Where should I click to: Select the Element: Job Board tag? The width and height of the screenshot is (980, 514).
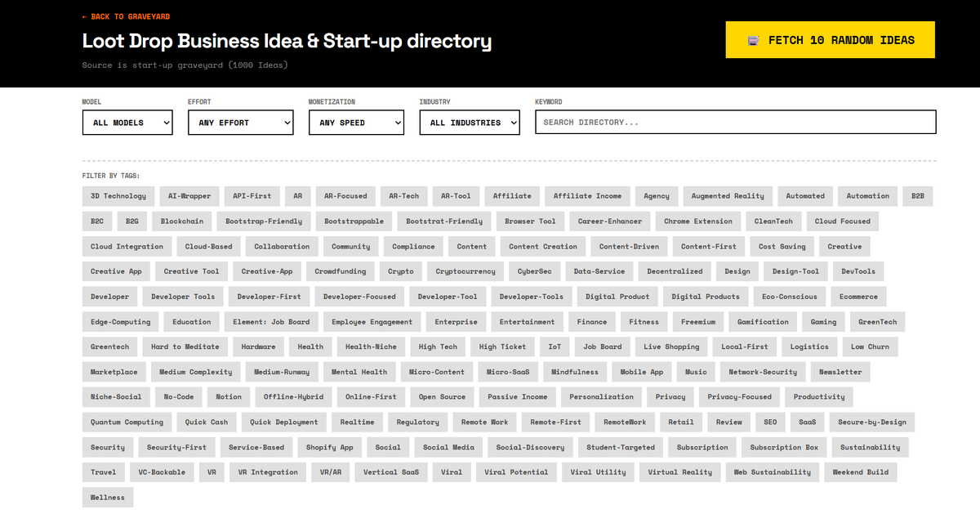click(x=271, y=322)
